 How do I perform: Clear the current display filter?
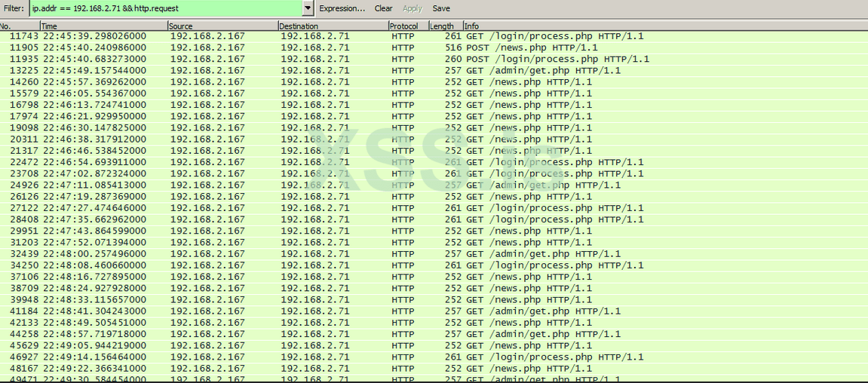383,8
